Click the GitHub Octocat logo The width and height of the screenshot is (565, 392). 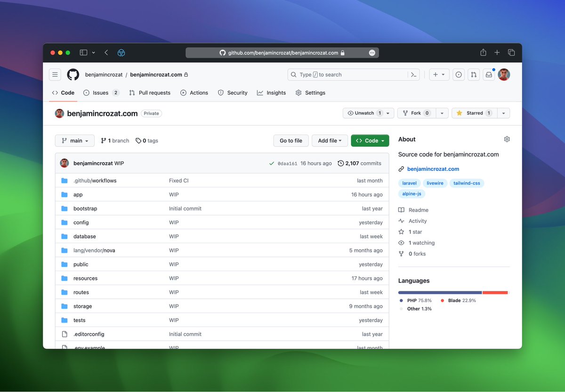point(73,74)
